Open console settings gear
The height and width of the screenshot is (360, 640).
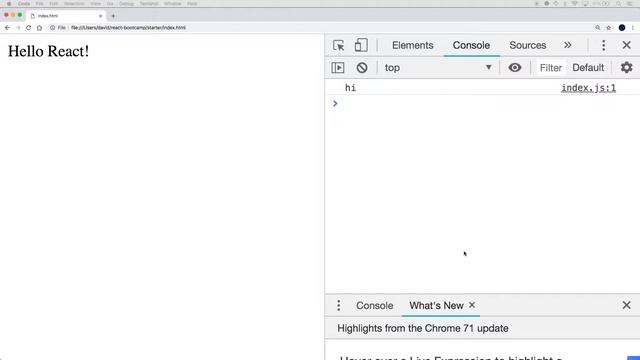point(626,67)
